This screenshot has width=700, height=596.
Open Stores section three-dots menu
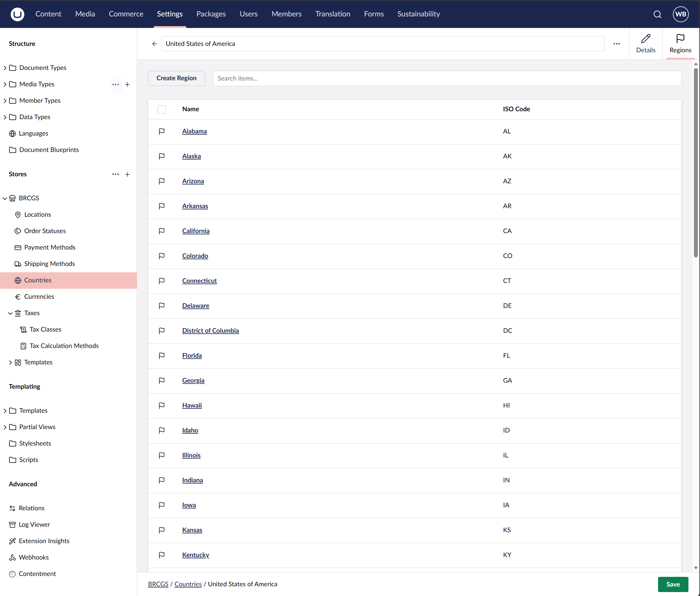pyautogui.click(x=115, y=174)
